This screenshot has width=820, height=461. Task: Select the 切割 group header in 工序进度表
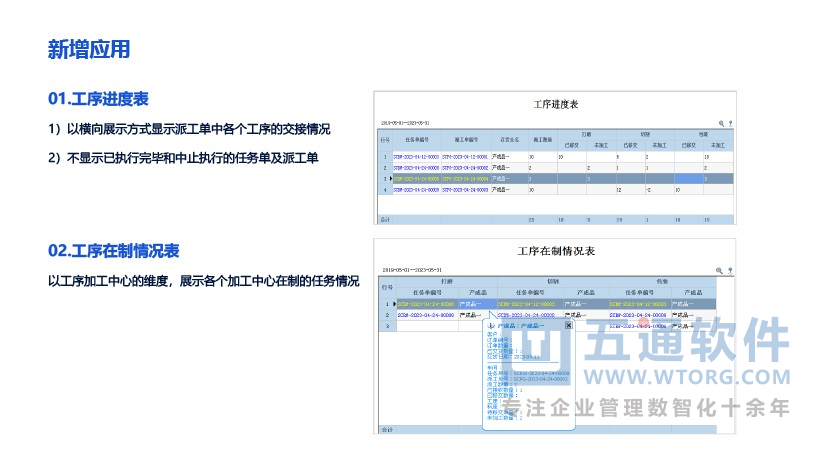tap(645, 134)
